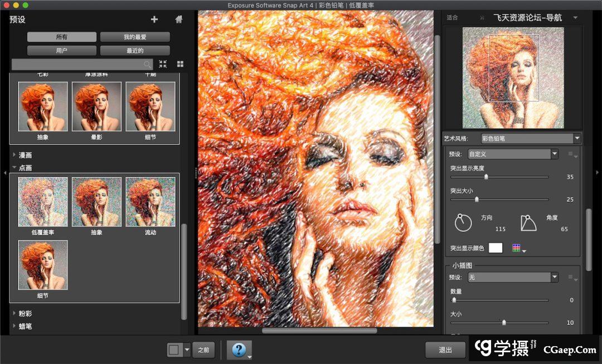The width and height of the screenshot is (602, 364).
Task: Open the color grid palette icon
Action: (x=518, y=248)
